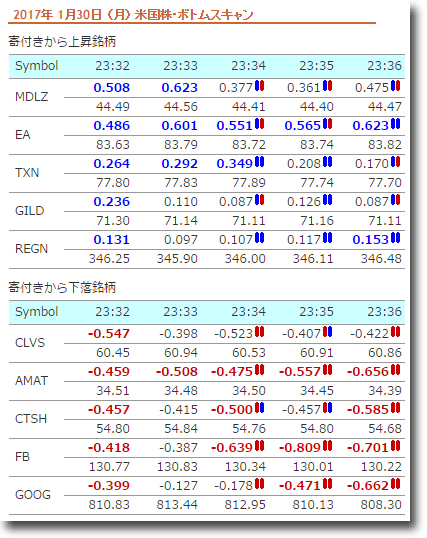This screenshot has height=538, width=427.
Task: Click red candlestick icon beside GOOG -0.662
Action: tap(396, 484)
